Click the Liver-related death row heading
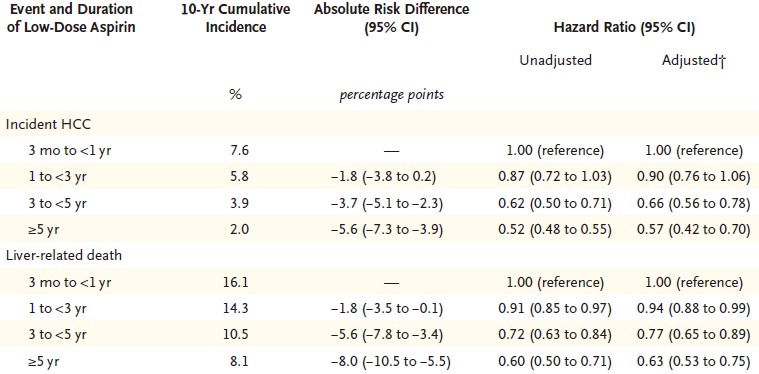The width and height of the screenshot is (759, 374). [64, 255]
